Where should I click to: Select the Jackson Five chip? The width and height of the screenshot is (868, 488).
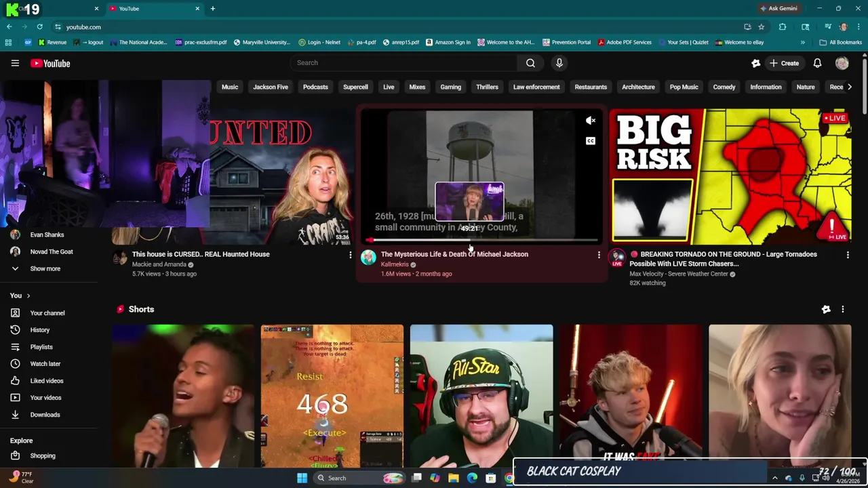(271, 87)
